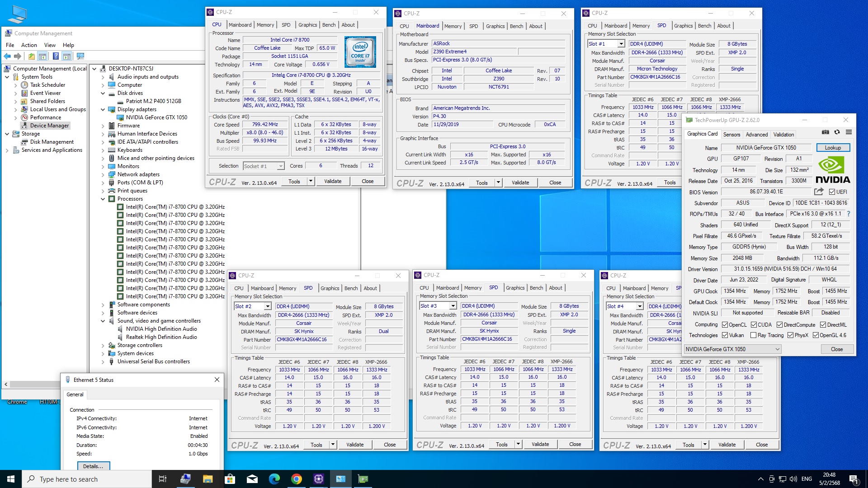Toggle the PhysX checkbox

(x=790, y=335)
